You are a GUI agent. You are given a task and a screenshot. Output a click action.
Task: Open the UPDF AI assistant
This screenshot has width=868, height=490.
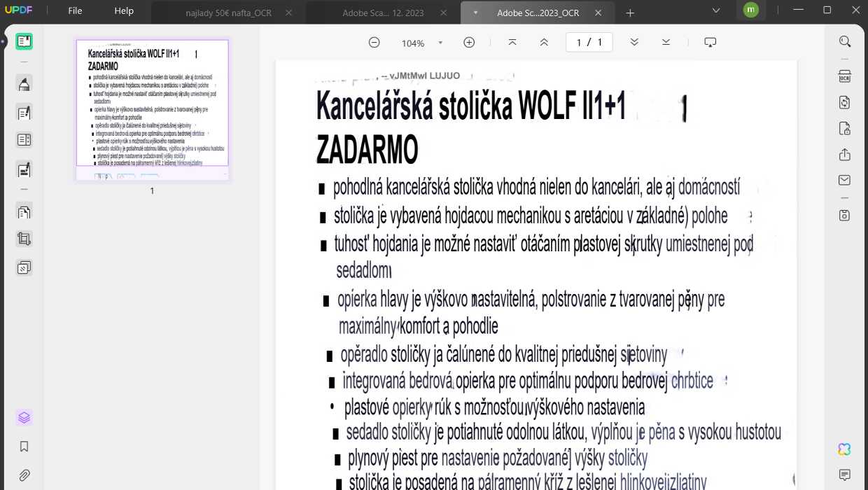[x=845, y=449]
